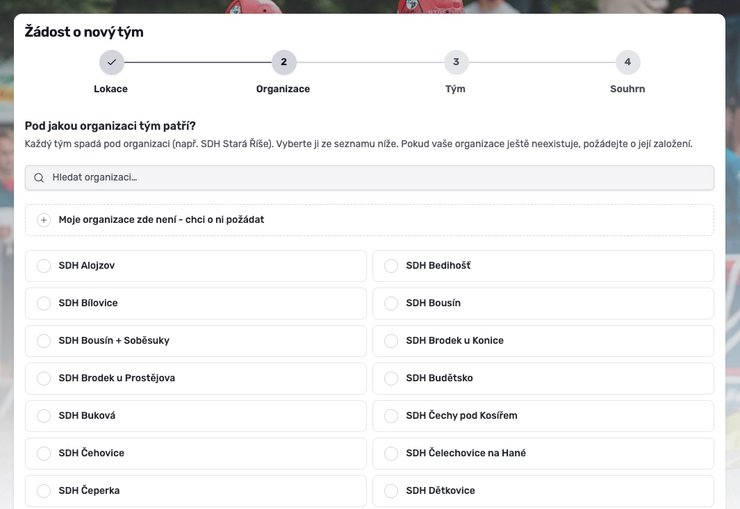Select the SDH Budětsko radio button

pyautogui.click(x=391, y=378)
